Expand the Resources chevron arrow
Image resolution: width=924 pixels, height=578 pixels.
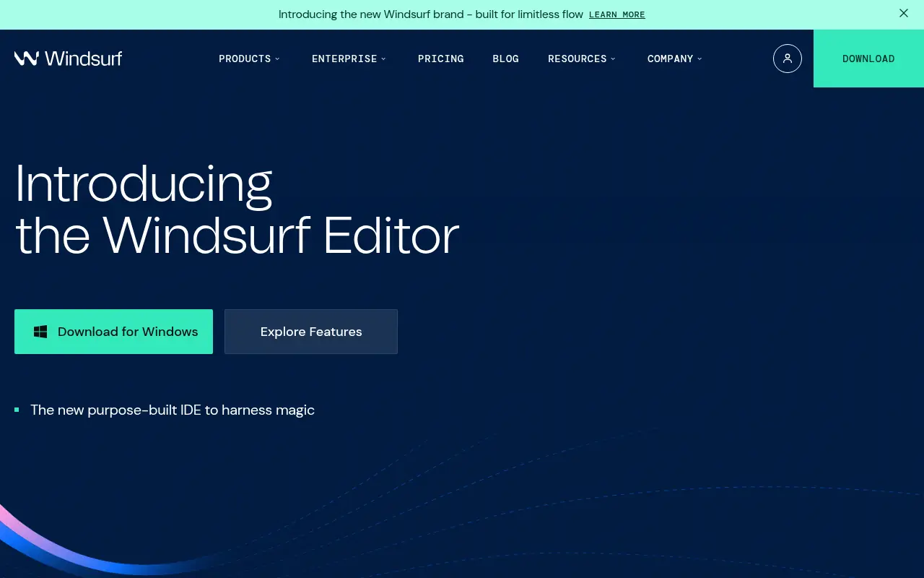613,59
